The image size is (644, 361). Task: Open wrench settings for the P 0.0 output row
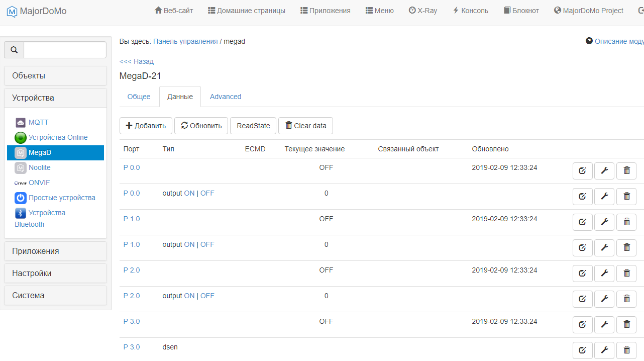click(x=604, y=196)
